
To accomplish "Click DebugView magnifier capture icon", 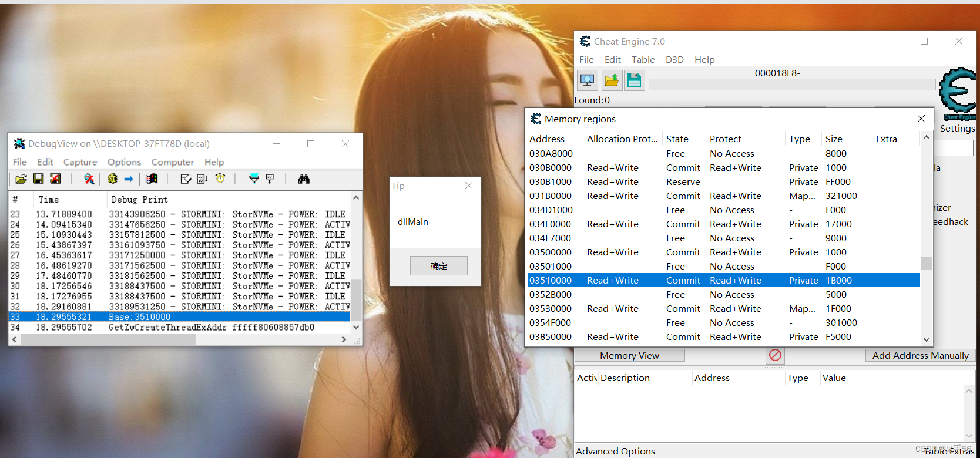I will point(89,179).
